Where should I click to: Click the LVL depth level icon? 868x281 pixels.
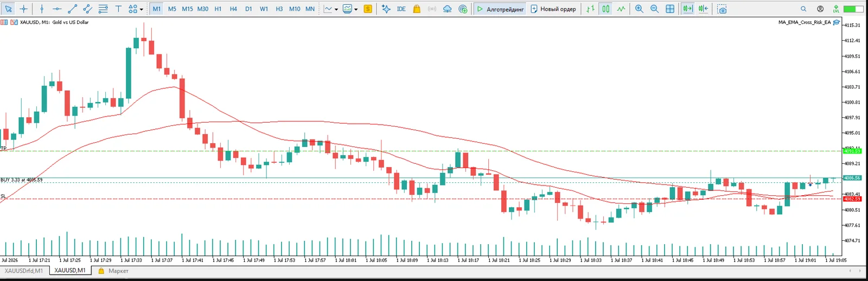pyautogui.click(x=836, y=9)
